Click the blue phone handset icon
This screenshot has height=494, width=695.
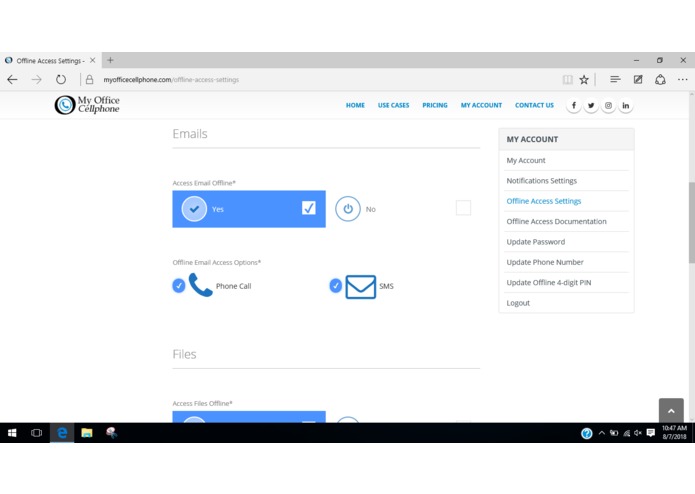tap(200, 285)
